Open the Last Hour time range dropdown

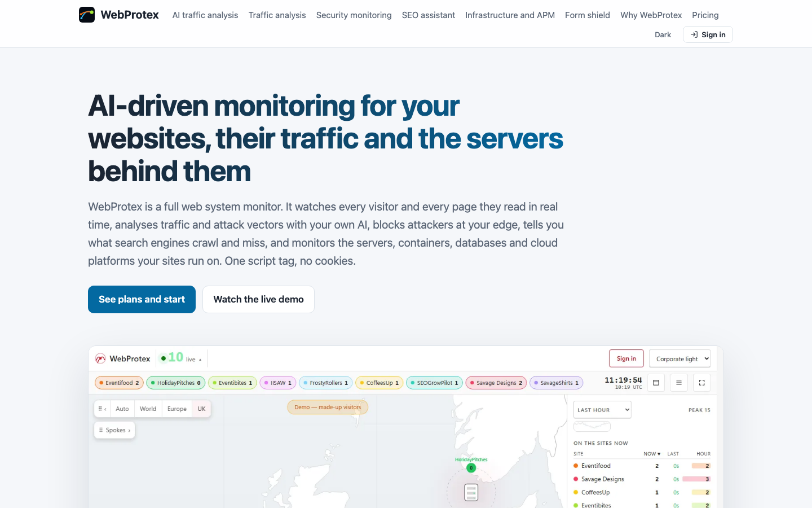(x=602, y=410)
